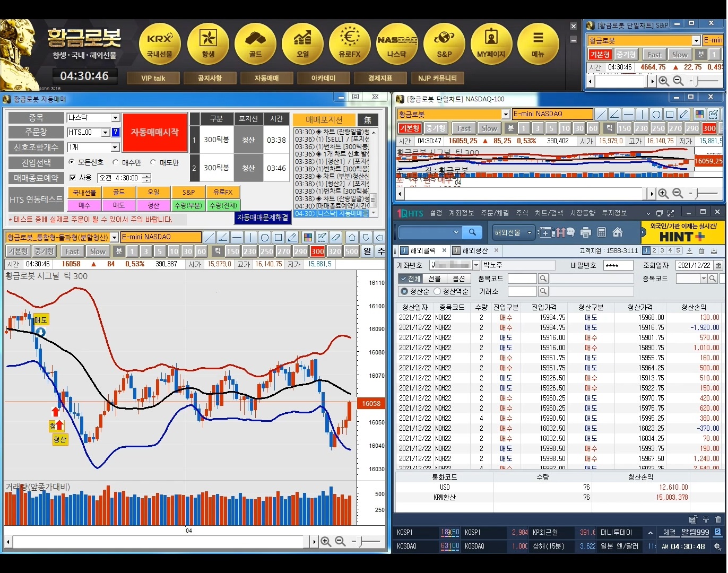The height and width of the screenshot is (573, 728).
Task: Toggle 전체 filter button in 1QHTS
Action: (x=410, y=279)
